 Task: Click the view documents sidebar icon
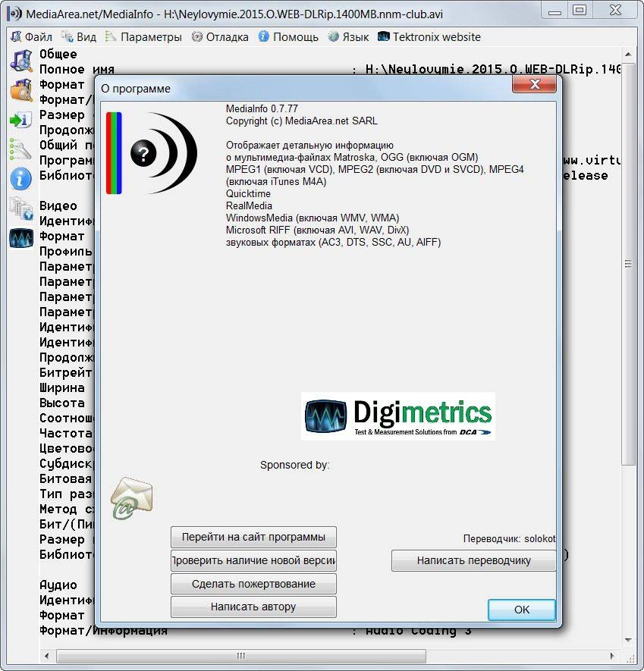click(x=21, y=209)
